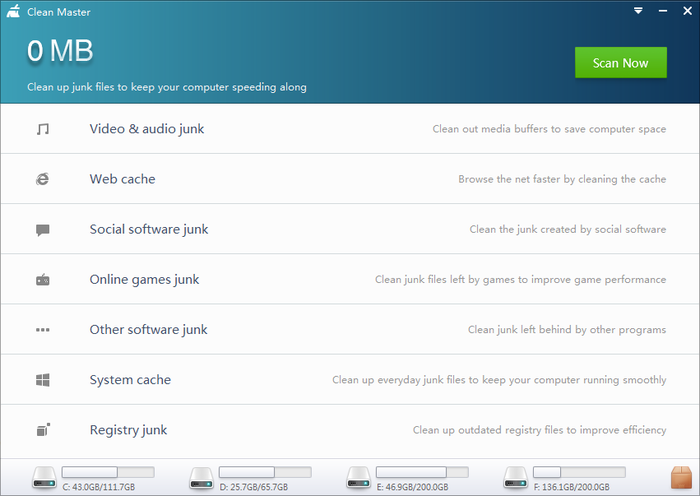
Task: Minimize the Clean Master window
Action: pos(663,11)
